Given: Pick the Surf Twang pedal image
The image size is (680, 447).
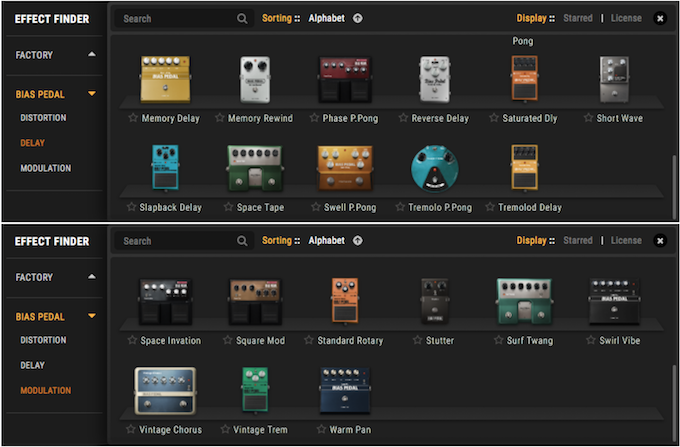Looking at the screenshot, I should (x=524, y=302).
